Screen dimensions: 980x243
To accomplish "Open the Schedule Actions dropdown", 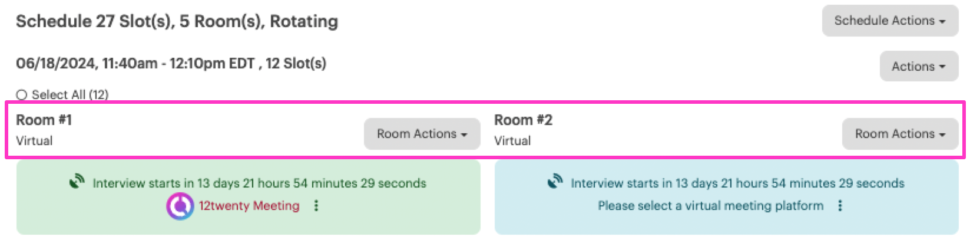I will coord(890,21).
